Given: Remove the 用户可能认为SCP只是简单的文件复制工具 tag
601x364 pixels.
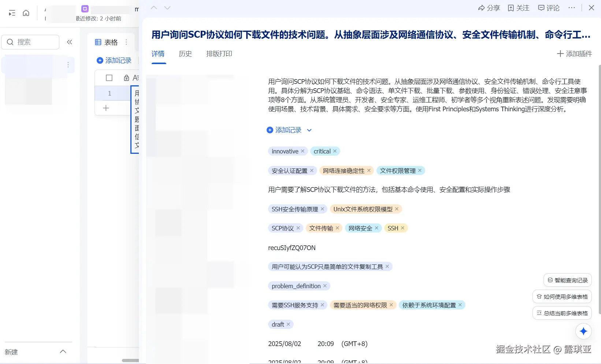Looking at the screenshot, I should 387,267.
